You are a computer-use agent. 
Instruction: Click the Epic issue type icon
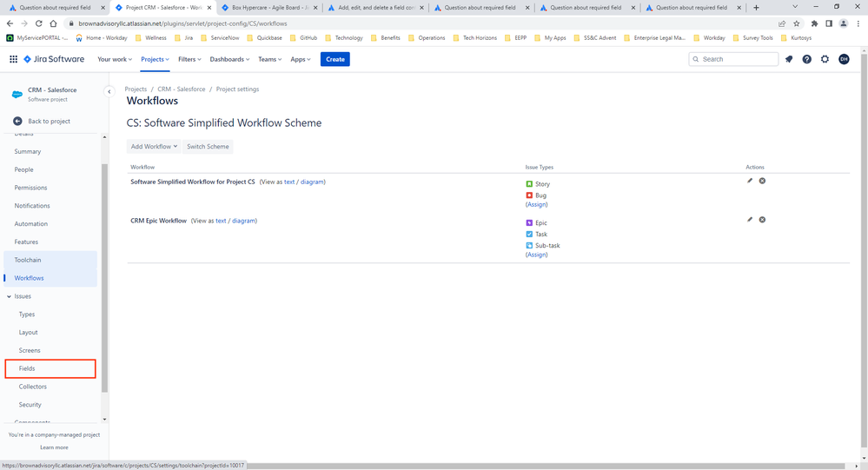(529, 222)
